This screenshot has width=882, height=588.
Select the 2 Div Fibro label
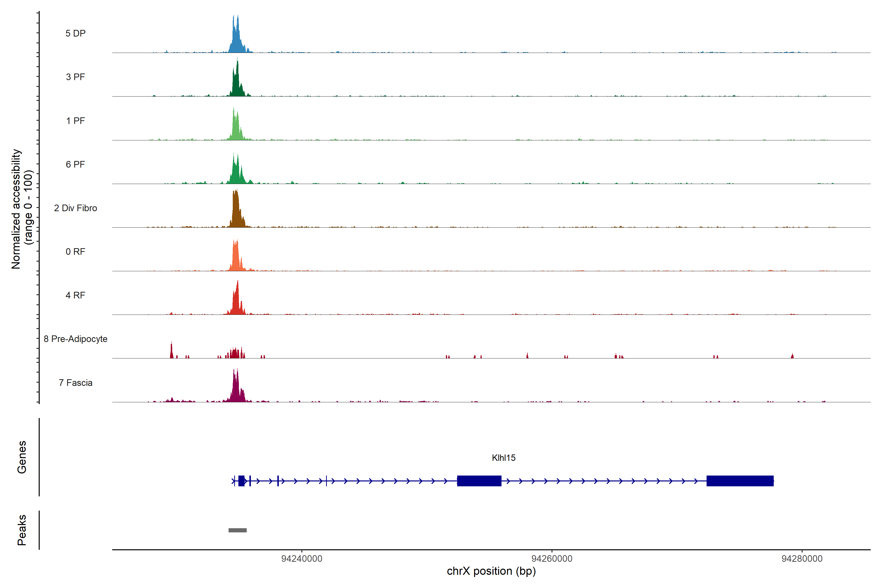75,208
